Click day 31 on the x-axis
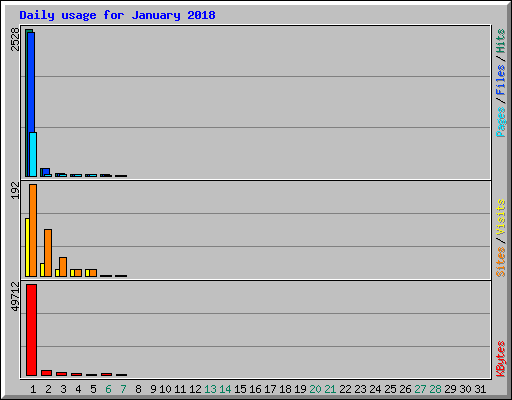Viewport: 512px width, 400px height. [x=480, y=389]
